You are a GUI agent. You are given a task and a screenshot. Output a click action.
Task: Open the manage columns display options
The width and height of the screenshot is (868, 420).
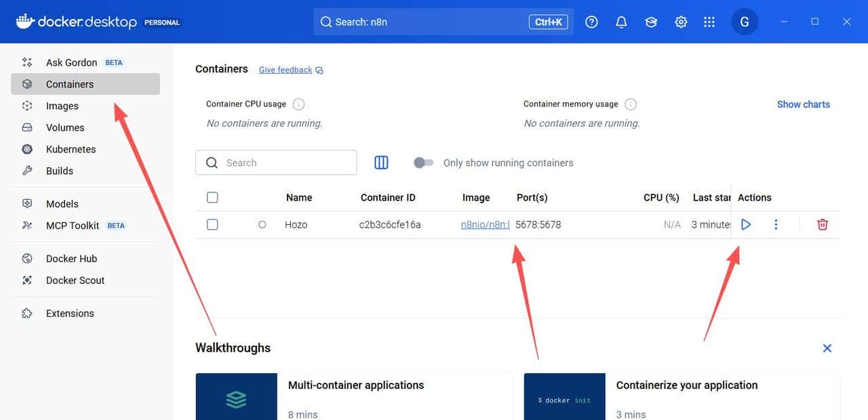click(381, 163)
